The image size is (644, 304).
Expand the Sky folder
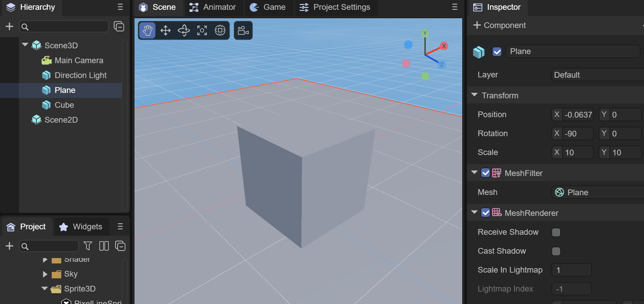[x=45, y=274]
